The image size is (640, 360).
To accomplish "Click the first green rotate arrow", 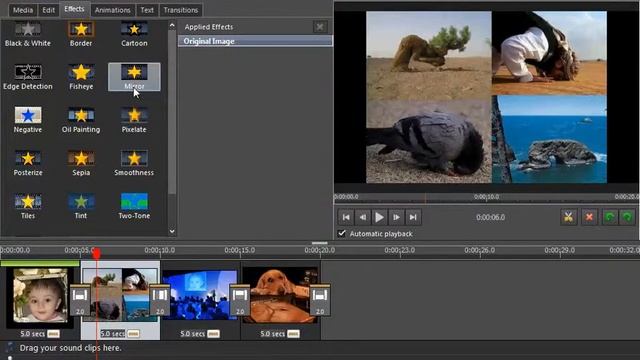I will pyautogui.click(x=610, y=217).
